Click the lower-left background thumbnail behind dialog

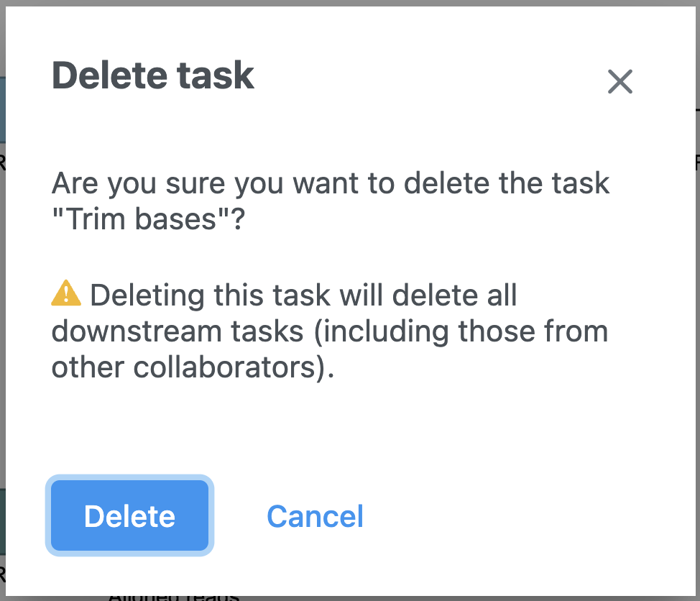2,525
